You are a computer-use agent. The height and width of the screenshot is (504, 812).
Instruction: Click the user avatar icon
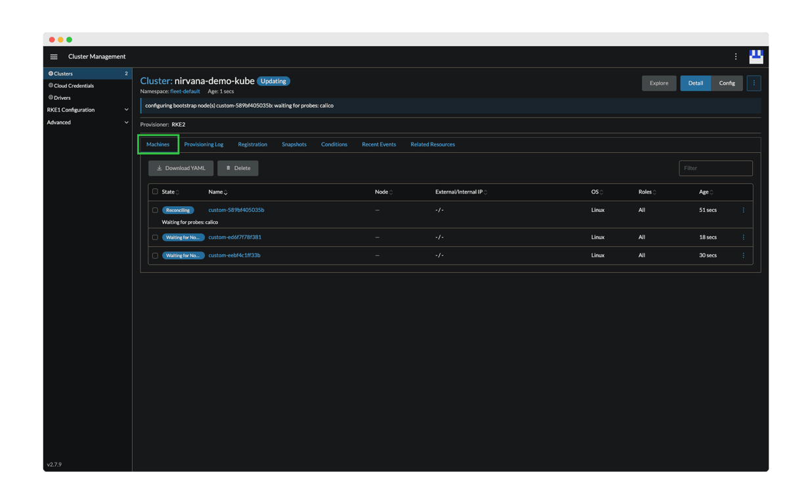pyautogui.click(x=756, y=57)
